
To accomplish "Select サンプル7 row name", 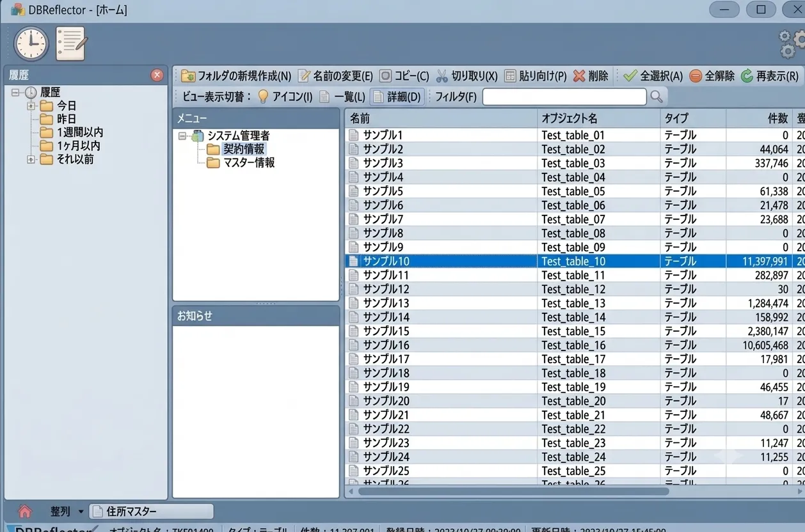I will [383, 219].
